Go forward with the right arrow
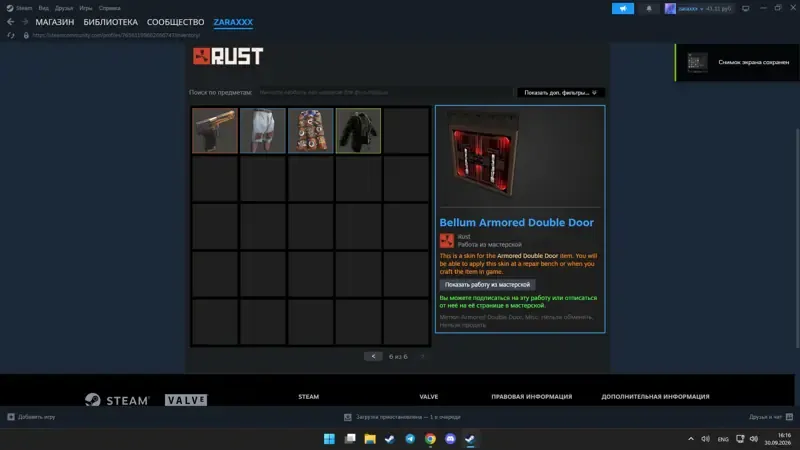The width and height of the screenshot is (800, 450). click(25, 22)
